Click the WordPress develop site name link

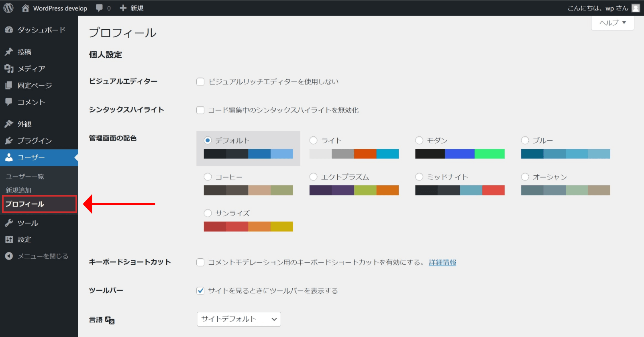(60, 8)
